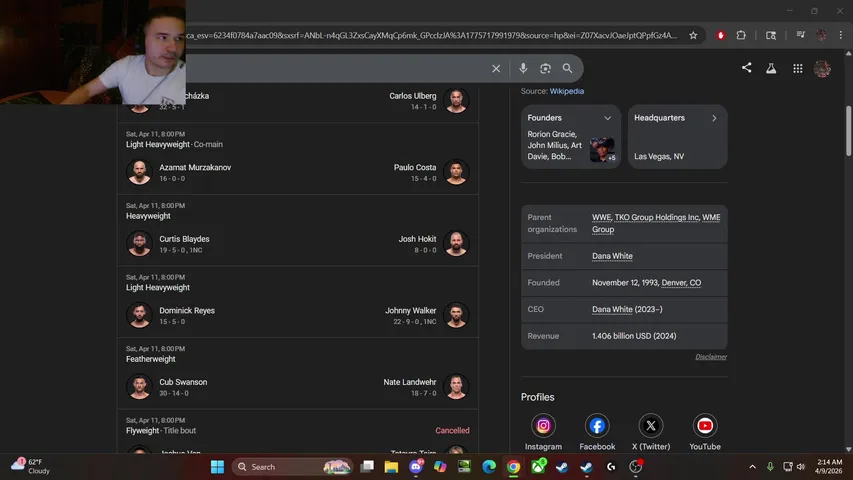Open Azamat Murzakanov's fighter photo
Screen dimensions: 853x480
139,172
